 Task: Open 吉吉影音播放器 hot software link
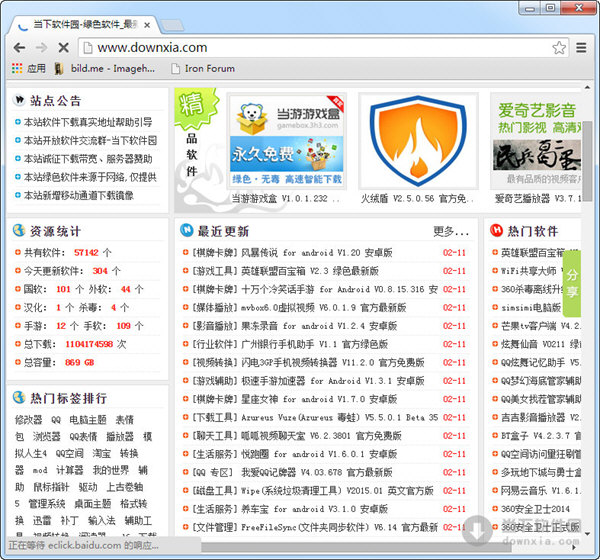(541, 418)
